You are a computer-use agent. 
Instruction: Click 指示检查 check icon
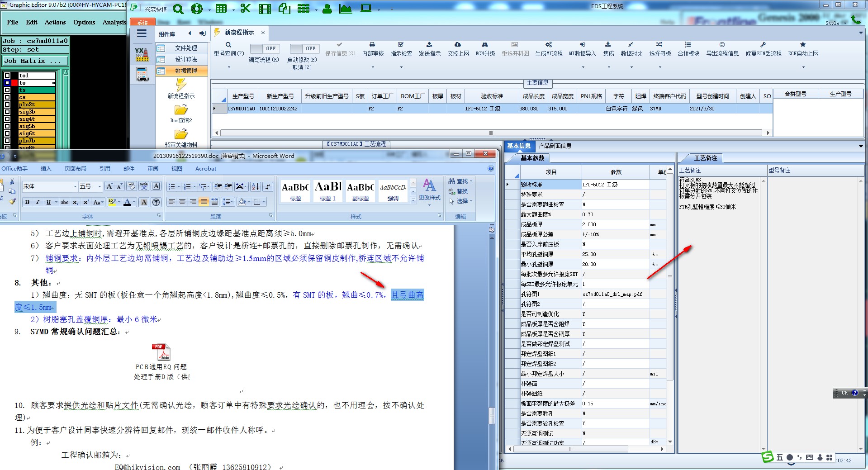pyautogui.click(x=401, y=45)
